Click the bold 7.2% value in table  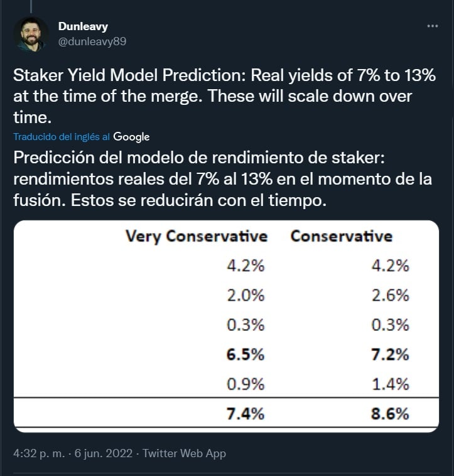click(x=390, y=355)
